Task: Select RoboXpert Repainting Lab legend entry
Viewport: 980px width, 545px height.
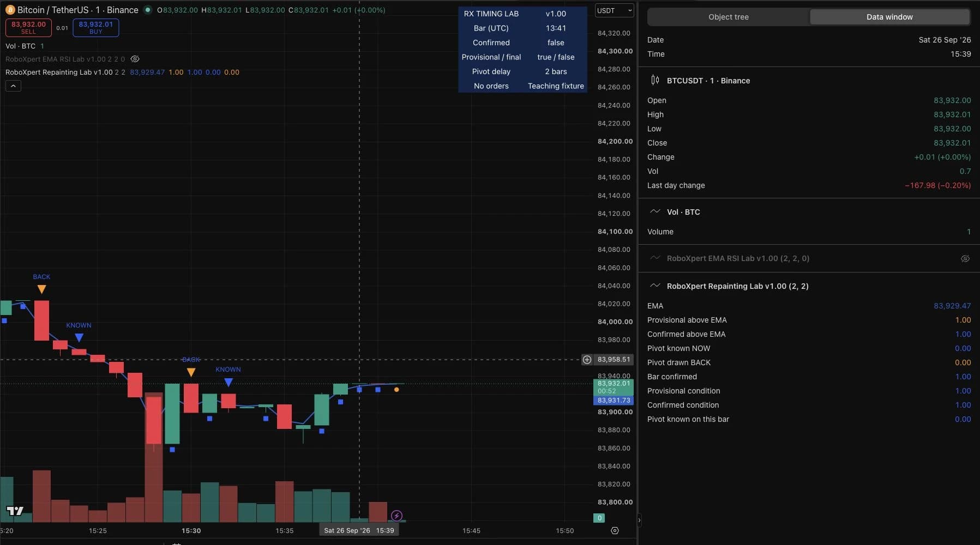Action: pyautogui.click(x=59, y=72)
